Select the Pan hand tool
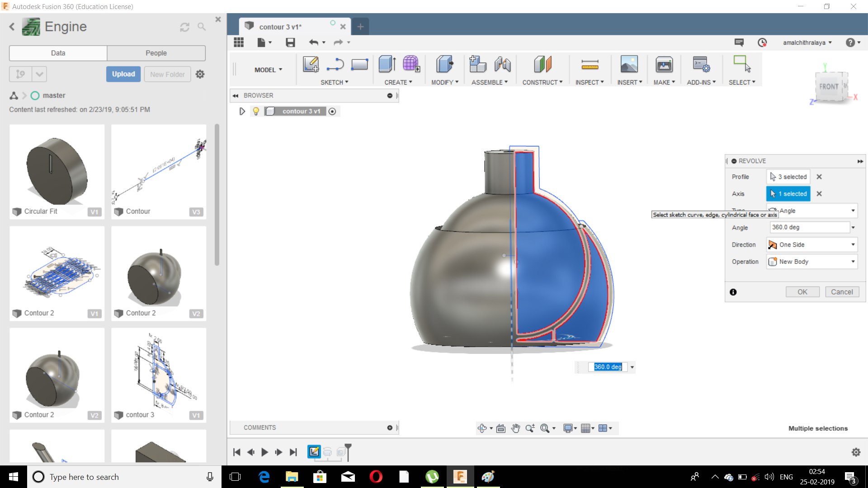This screenshot has height=488, width=868. tap(515, 428)
